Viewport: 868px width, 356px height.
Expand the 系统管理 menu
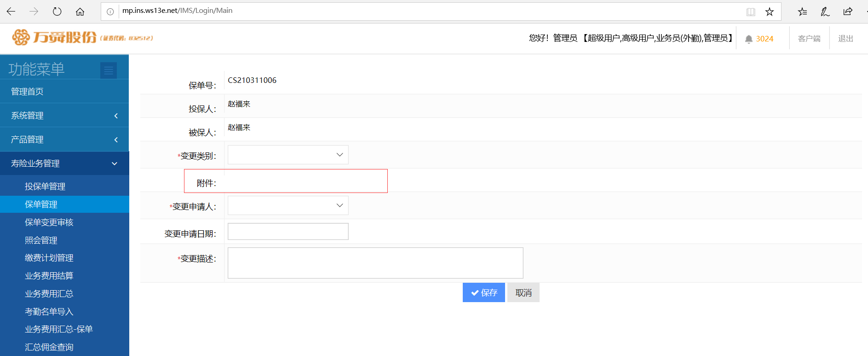tap(64, 116)
